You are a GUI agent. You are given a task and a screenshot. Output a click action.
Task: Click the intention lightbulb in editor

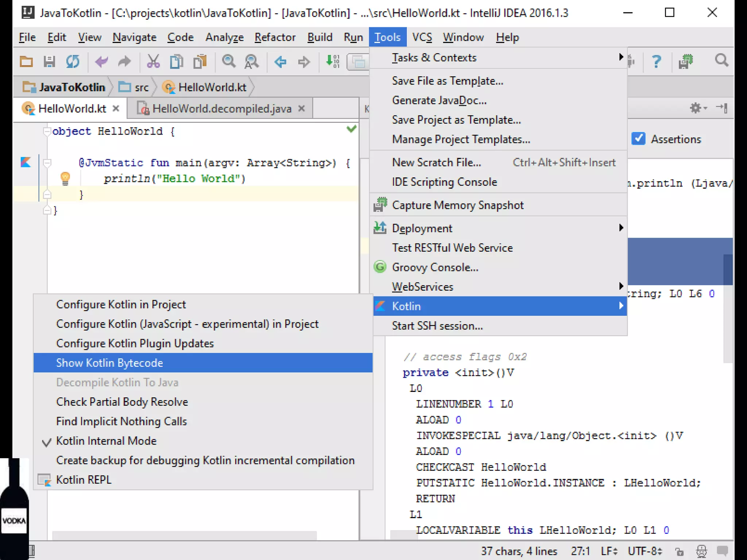[x=65, y=178]
